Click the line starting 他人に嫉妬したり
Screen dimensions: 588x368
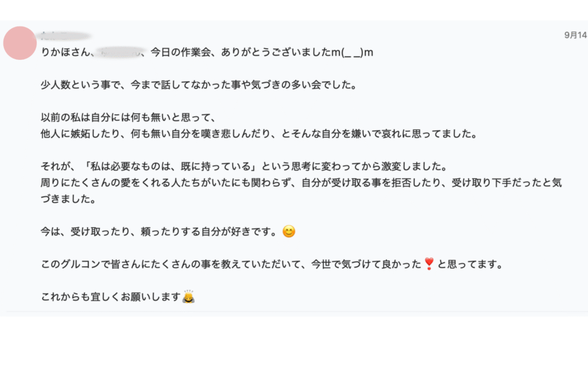click(258, 134)
